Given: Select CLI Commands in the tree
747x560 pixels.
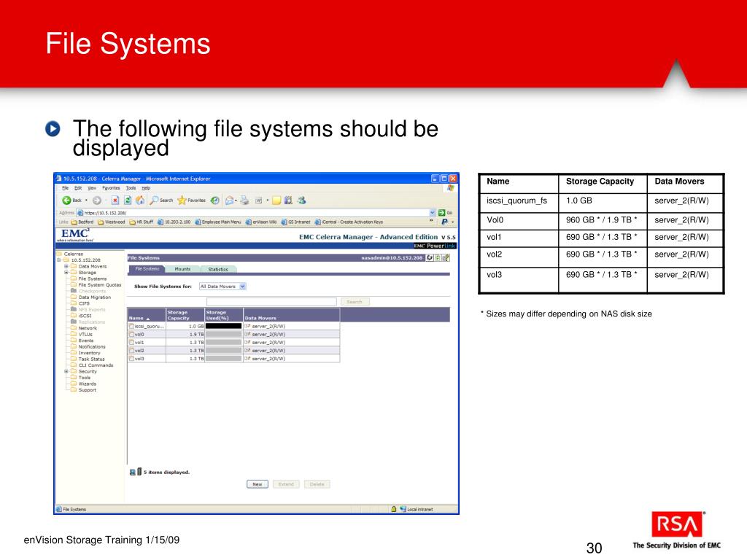Looking at the screenshot, I should click(x=96, y=365).
